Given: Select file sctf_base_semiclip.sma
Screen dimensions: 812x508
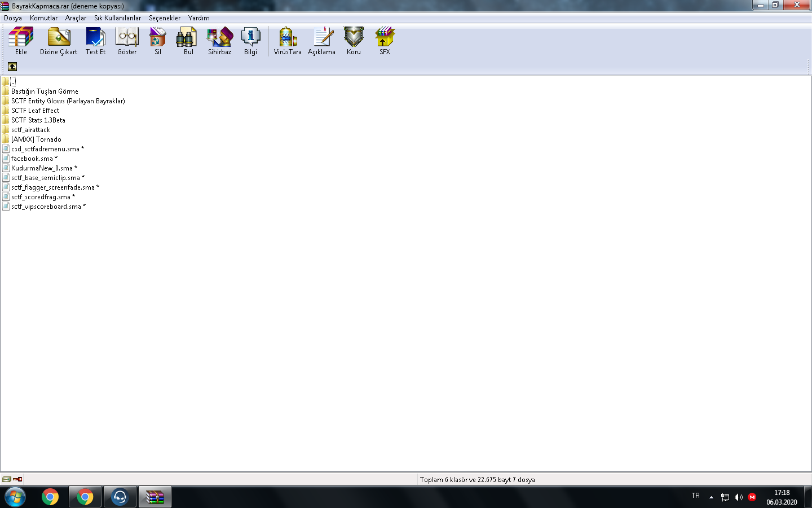Looking at the screenshot, I should (48, 178).
